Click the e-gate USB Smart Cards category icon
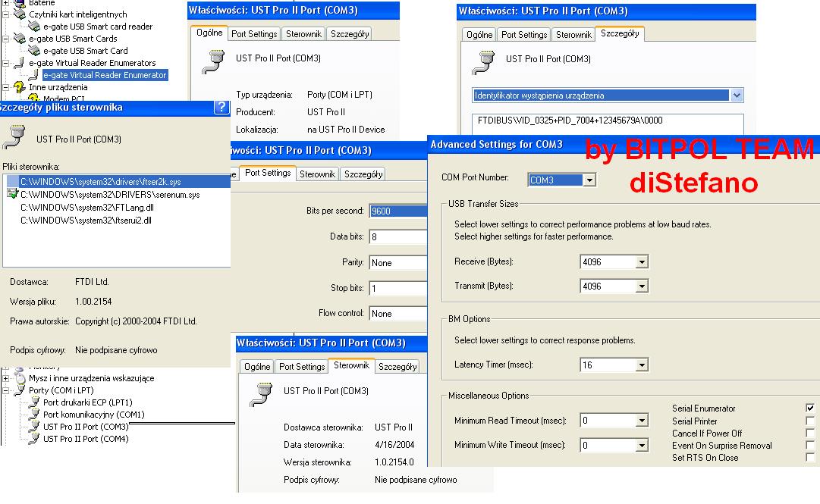 [x=20, y=38]
